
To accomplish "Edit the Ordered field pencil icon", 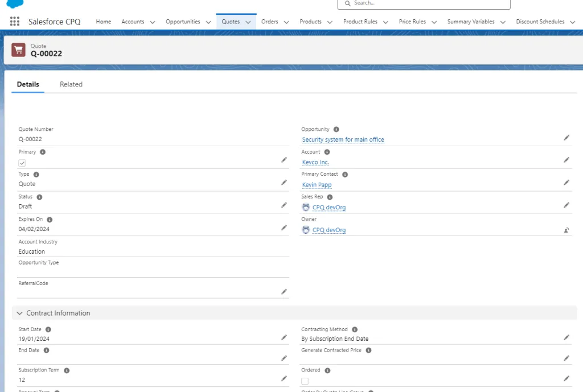I will tap(566, 378).
